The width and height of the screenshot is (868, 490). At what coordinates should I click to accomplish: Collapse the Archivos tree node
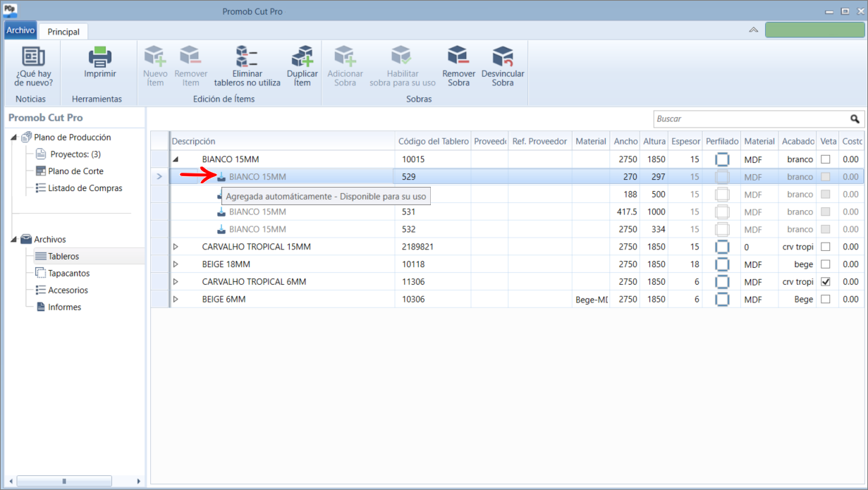tap(14, 240)
